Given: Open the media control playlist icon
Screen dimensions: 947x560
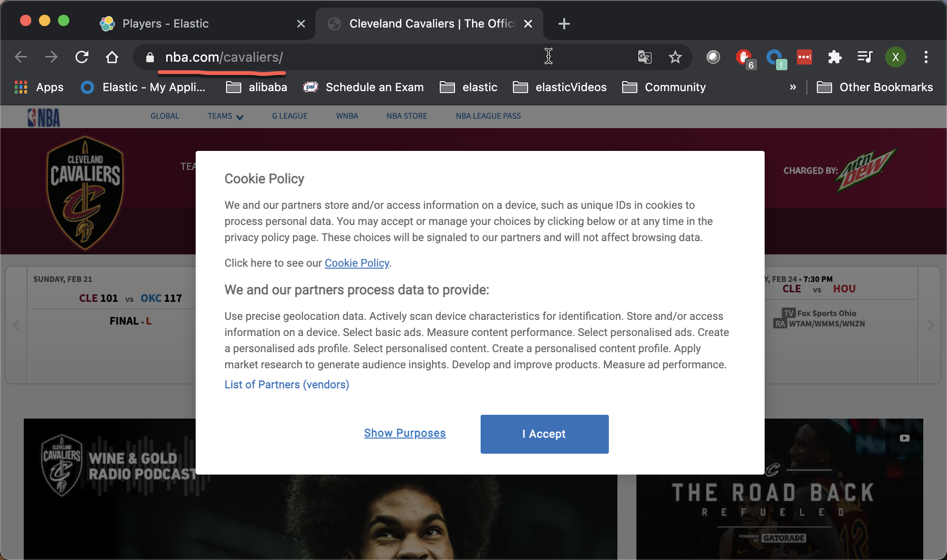Looking at the screenshot, I should pyautogui.click(x=865, y=57).
